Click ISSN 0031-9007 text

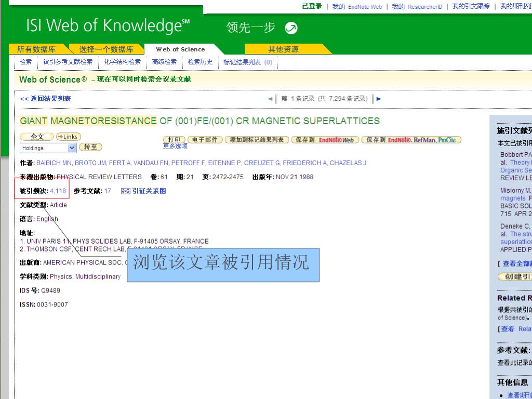coord(44,304)
